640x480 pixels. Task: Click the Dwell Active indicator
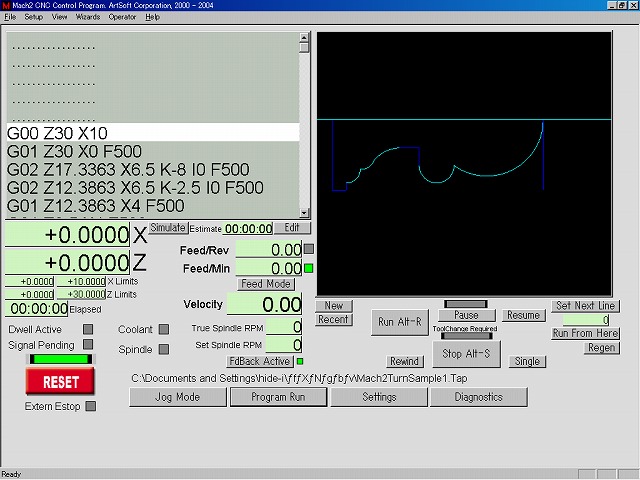point(88,329)
